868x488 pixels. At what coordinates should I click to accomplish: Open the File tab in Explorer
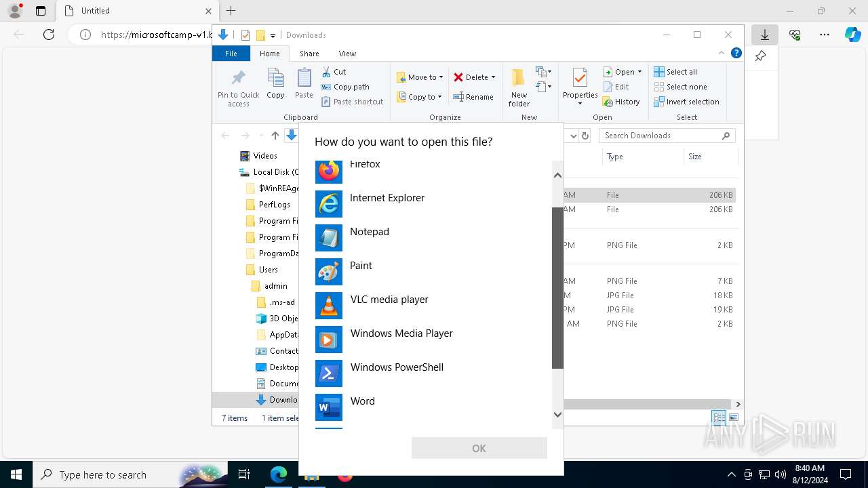[x=231, y=53]
